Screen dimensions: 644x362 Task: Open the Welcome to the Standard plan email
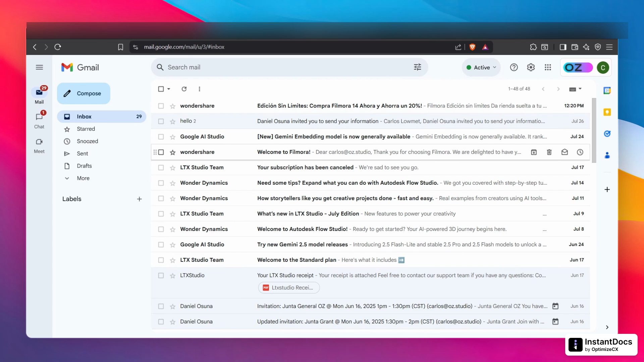[x=370, y=260]
